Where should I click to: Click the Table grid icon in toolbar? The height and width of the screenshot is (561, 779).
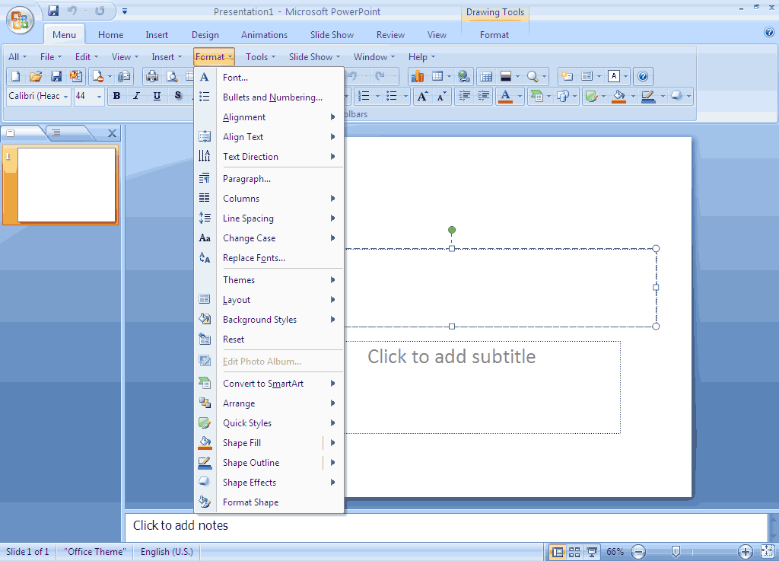(486, 77)
